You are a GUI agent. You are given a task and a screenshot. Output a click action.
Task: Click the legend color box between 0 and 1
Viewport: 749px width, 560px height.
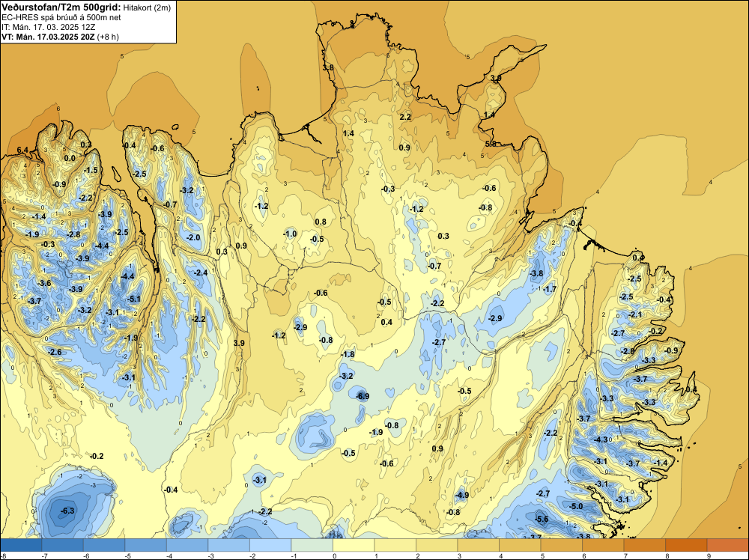[354, 545]
